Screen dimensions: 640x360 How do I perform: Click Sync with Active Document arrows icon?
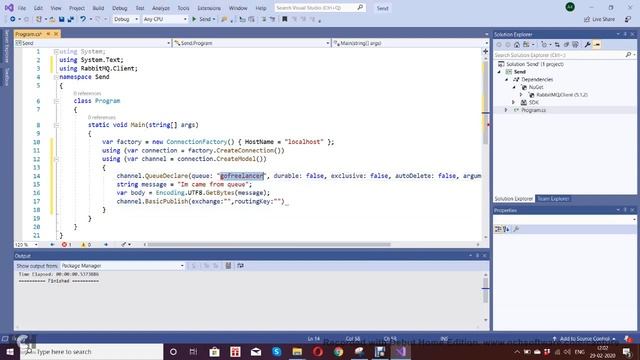557,44
